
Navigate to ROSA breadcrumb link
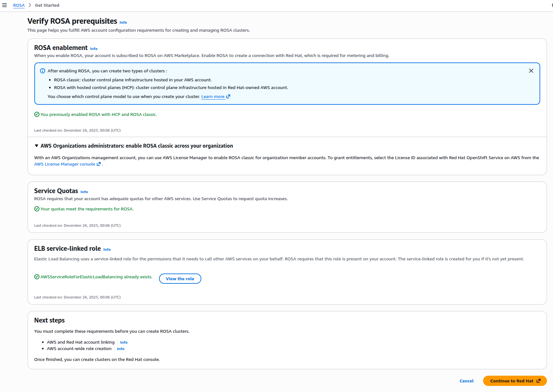(19, 5)
